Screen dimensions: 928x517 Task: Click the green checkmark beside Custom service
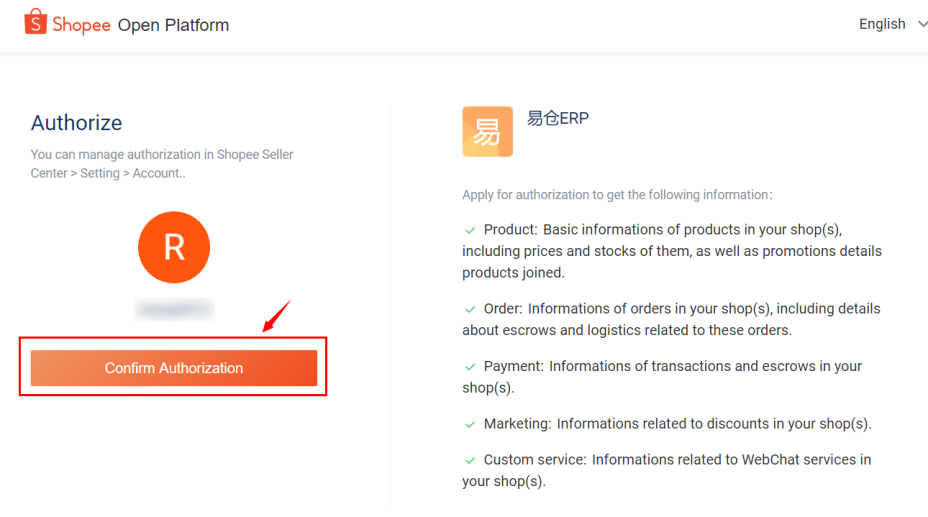click(x=470, y=460)
